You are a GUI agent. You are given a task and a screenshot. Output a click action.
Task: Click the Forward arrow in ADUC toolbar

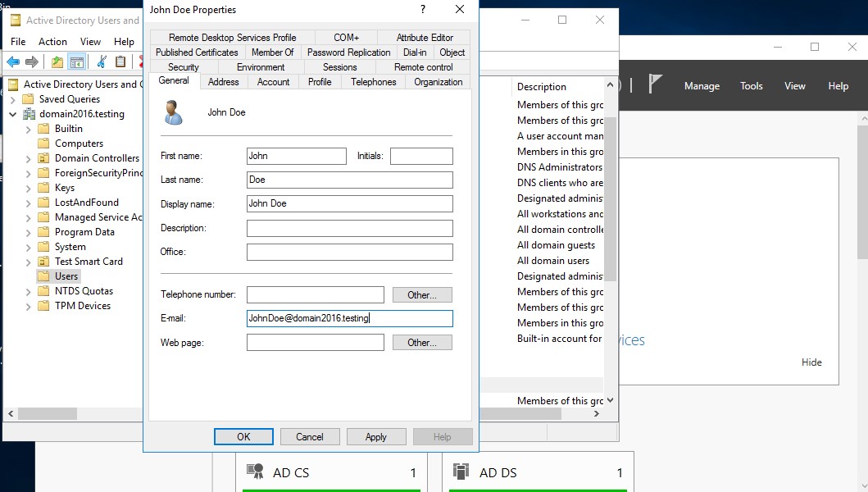32,62
